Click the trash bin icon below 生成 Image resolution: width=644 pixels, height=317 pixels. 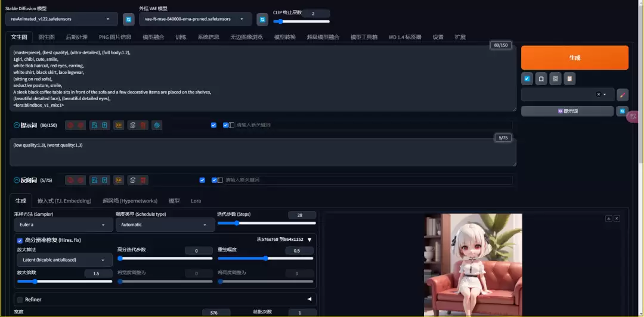[x=555, y=79]
